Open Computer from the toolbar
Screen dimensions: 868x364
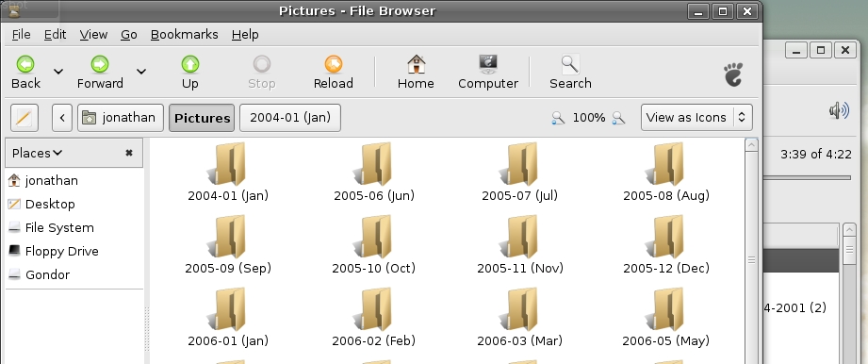tap(487, 65)
